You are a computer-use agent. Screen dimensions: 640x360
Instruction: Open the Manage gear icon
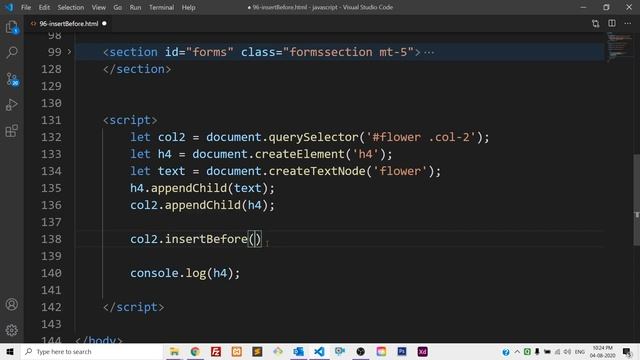(x=11, y=330)
